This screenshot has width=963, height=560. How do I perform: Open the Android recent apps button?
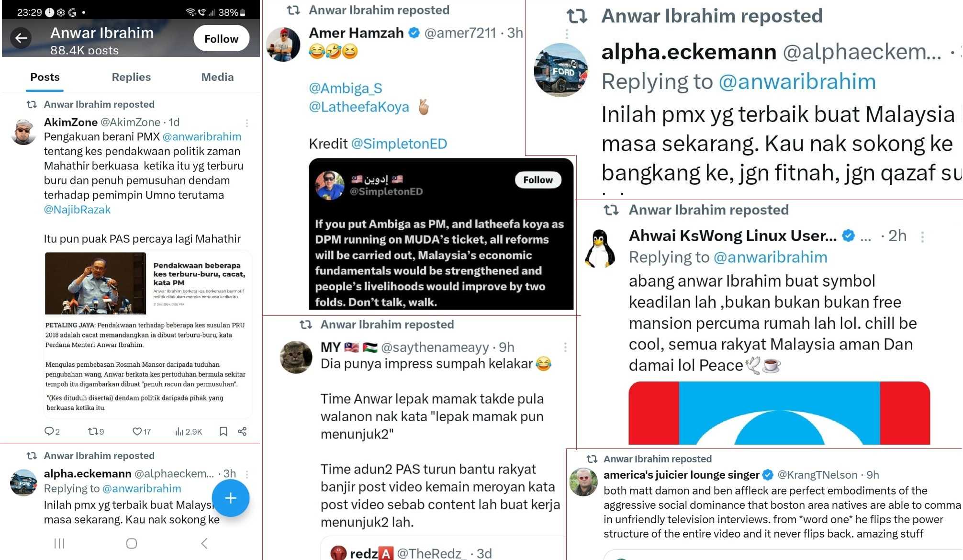pyautogui.click(x=59, y=543)
